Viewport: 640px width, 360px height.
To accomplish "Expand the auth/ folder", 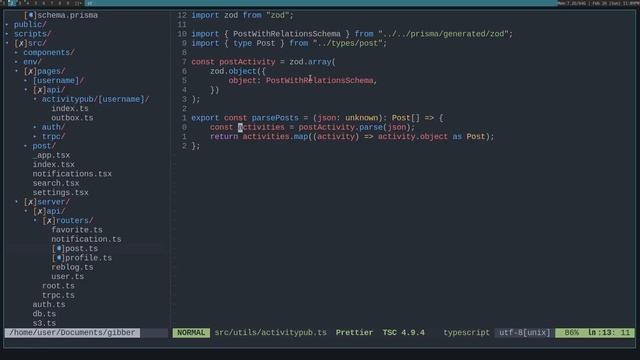I will [x=53, y=127].
